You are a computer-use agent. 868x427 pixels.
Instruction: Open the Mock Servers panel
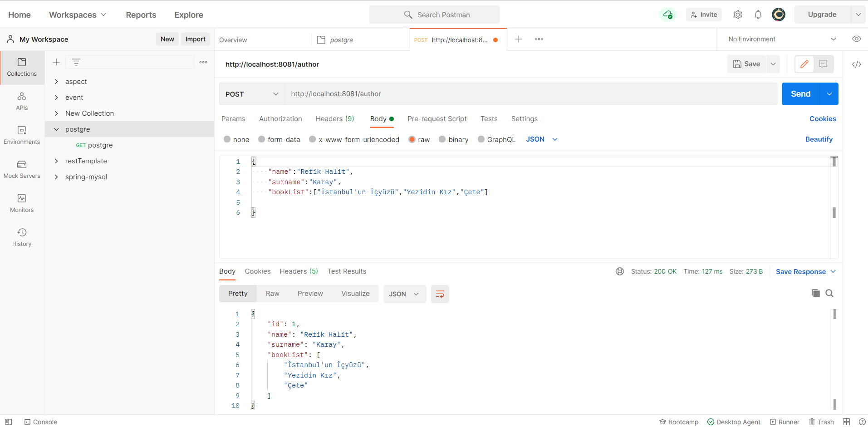coord(21,169)
